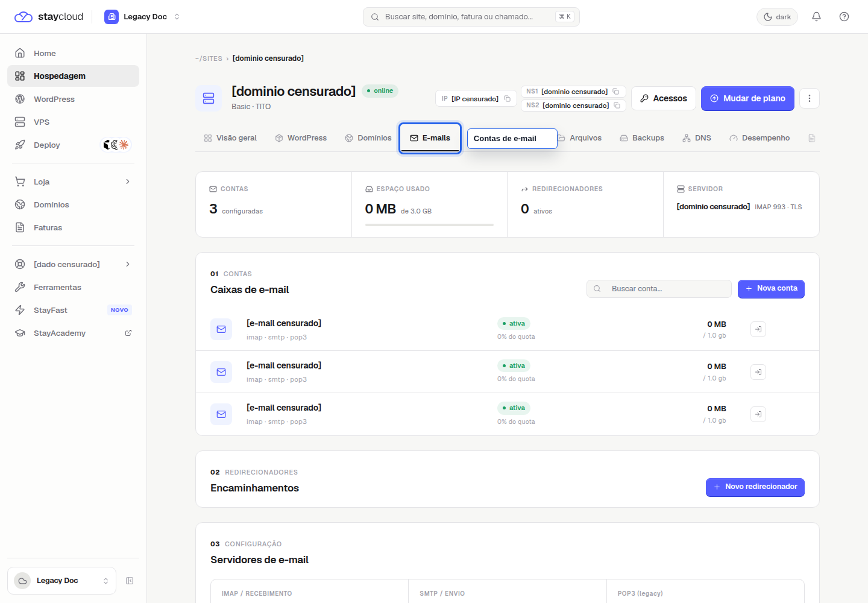This screenshot has height=603, width=868.
Task: Open webmail login for second e-mail account
Action: pyautogui.click(x=758, y=372)
